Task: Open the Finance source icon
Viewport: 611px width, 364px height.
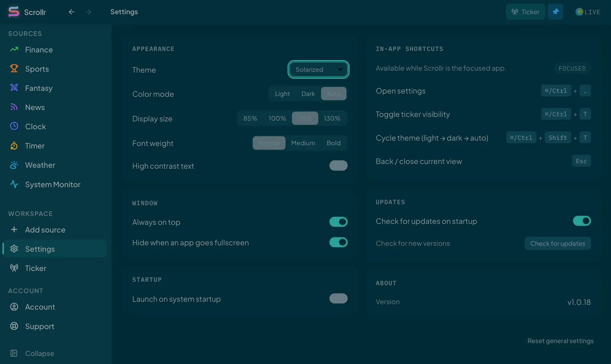Action: coord(14,50)
